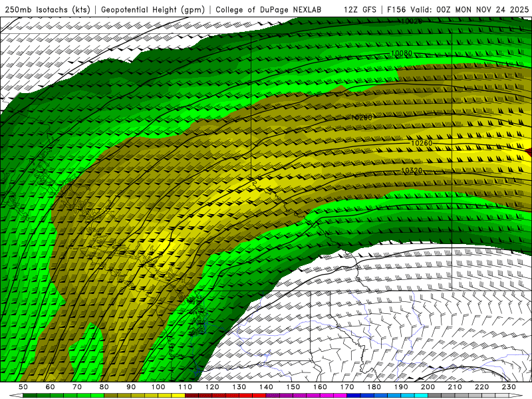Click the 10320 height contour label

[x=412, y=170]
